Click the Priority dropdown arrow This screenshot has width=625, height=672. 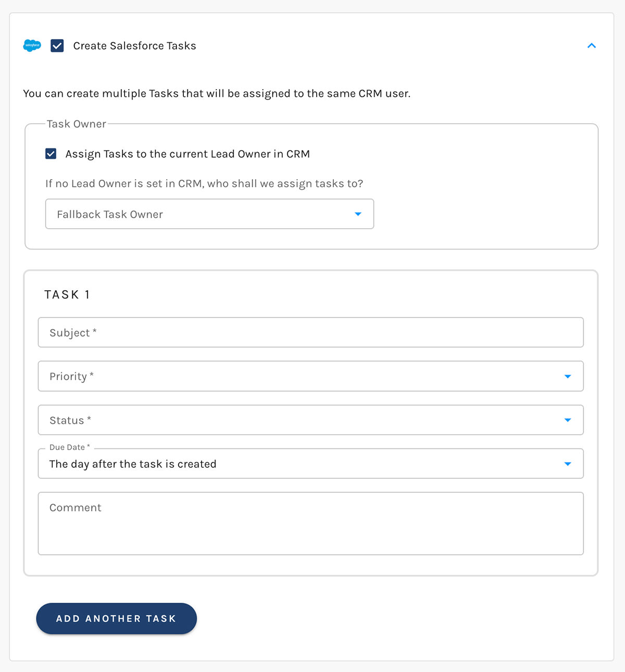(567, 376)
